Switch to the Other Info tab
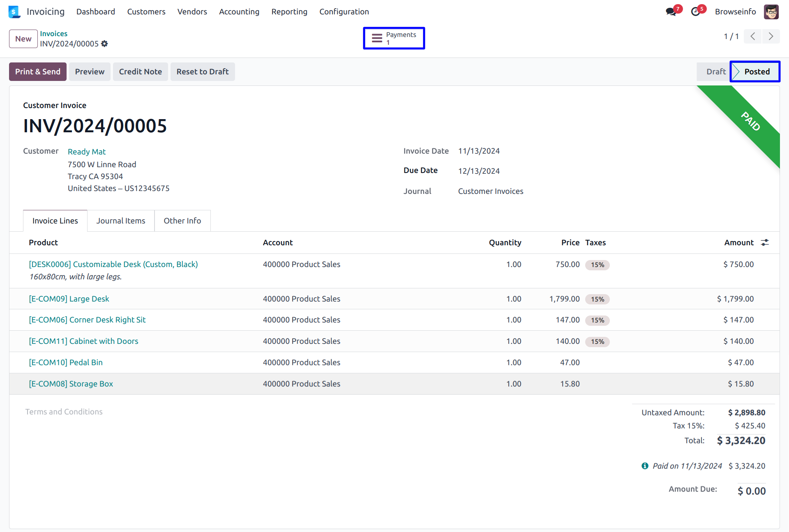The width and height of the screenshot is (789, 532). pos(182,221)
